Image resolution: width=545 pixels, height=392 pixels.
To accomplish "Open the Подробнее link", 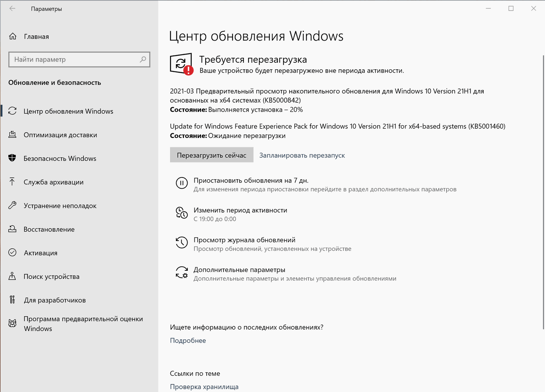I will point(188,340).
